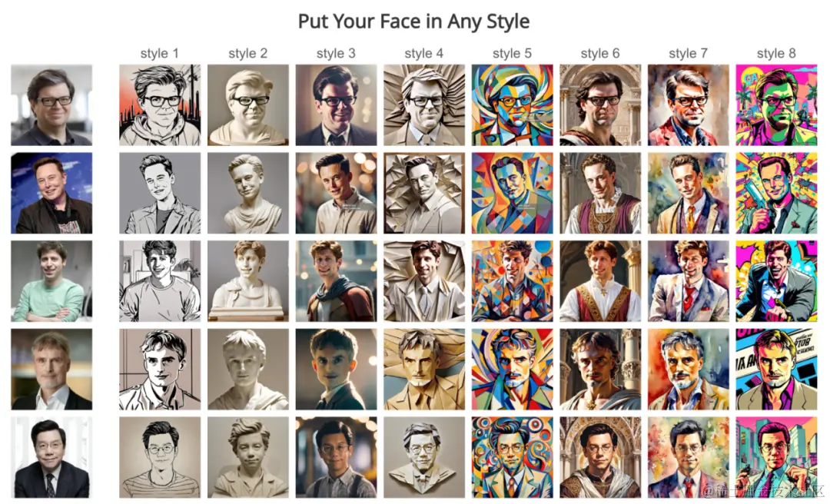Click the style 5 cubist colorful portrait in the second row

pyautogui.click(x=512, y=194)
